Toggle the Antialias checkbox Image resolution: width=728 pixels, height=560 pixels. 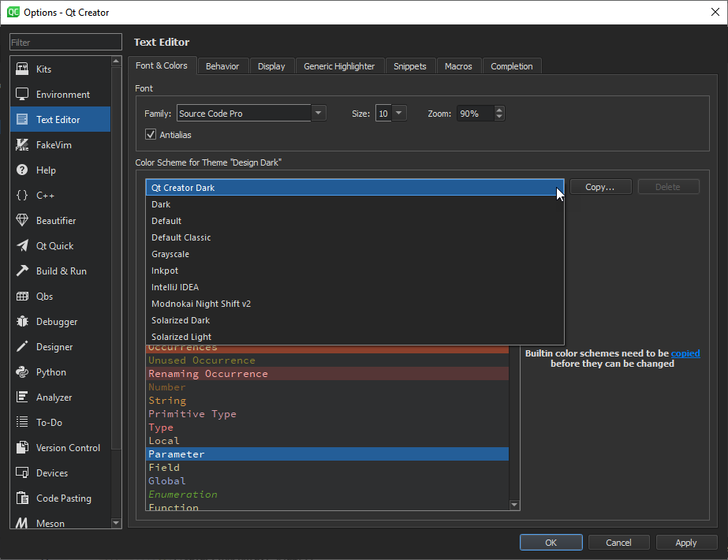[x=151, y=135]
